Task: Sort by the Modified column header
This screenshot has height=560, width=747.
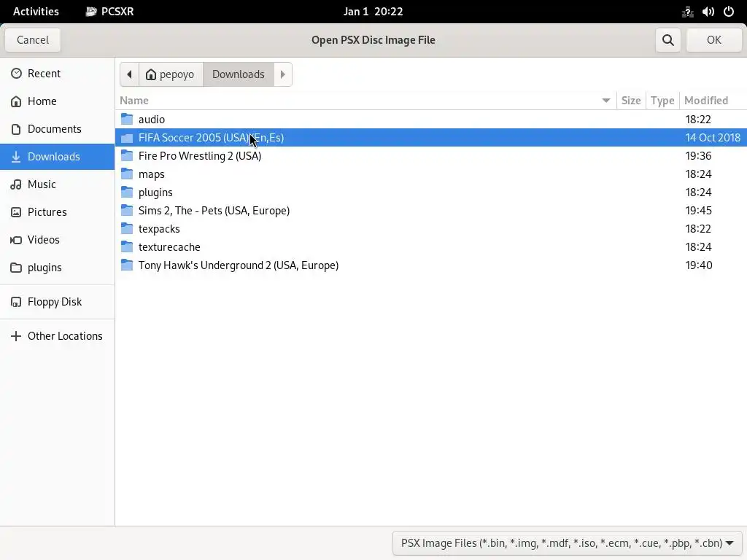Action: point(713,101)
